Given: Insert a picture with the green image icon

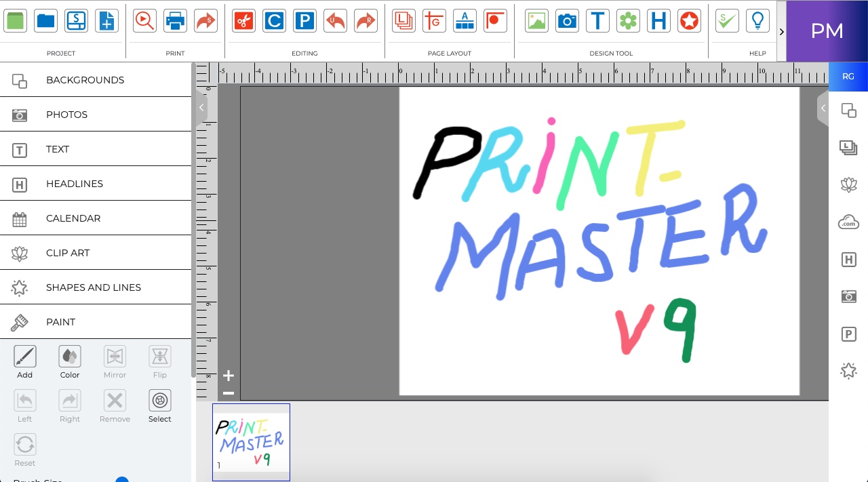Looking at the screenshot, I should tap(536, 20).
